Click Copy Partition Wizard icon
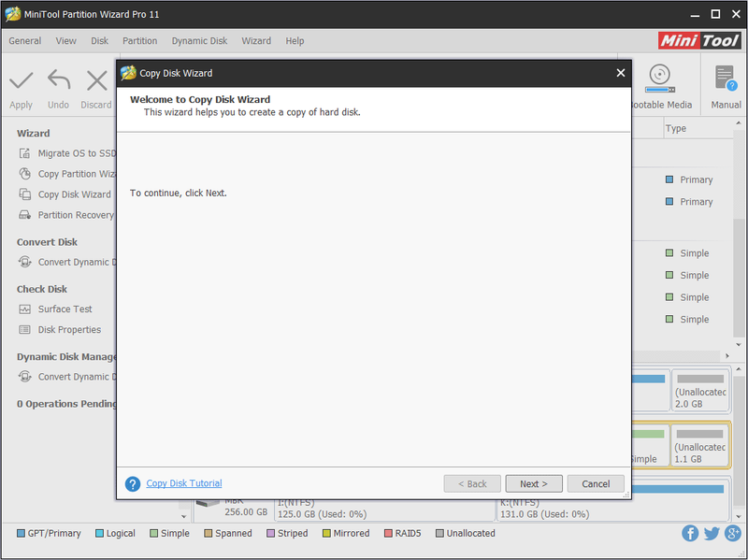748x560 pixels. click(25, 174)
